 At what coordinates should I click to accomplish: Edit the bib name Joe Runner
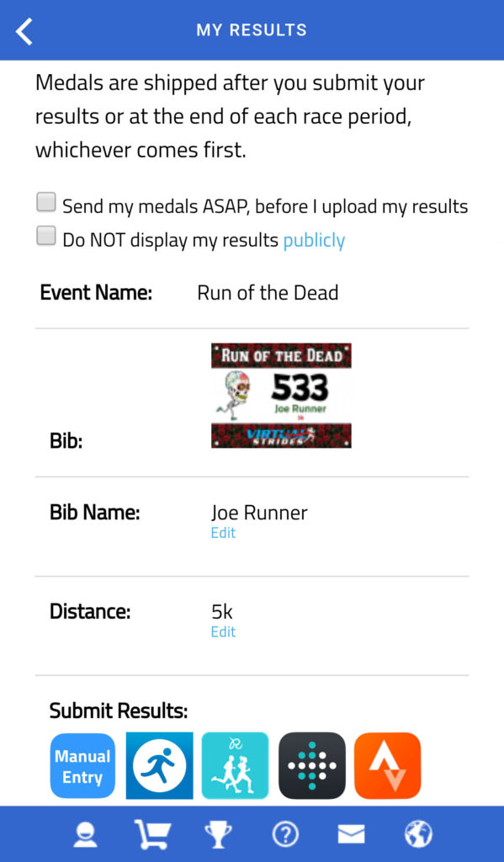coord(223,532)
